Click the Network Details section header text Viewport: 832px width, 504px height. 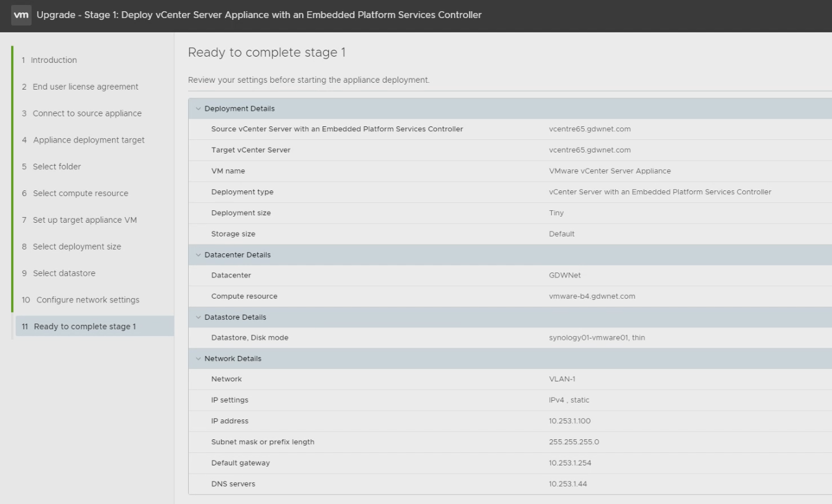click(233, 359)
